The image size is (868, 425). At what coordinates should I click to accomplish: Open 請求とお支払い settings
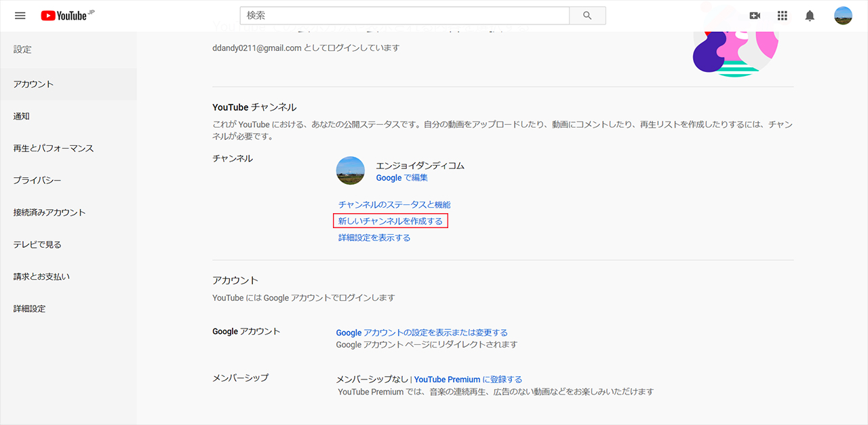click(68, 276)
